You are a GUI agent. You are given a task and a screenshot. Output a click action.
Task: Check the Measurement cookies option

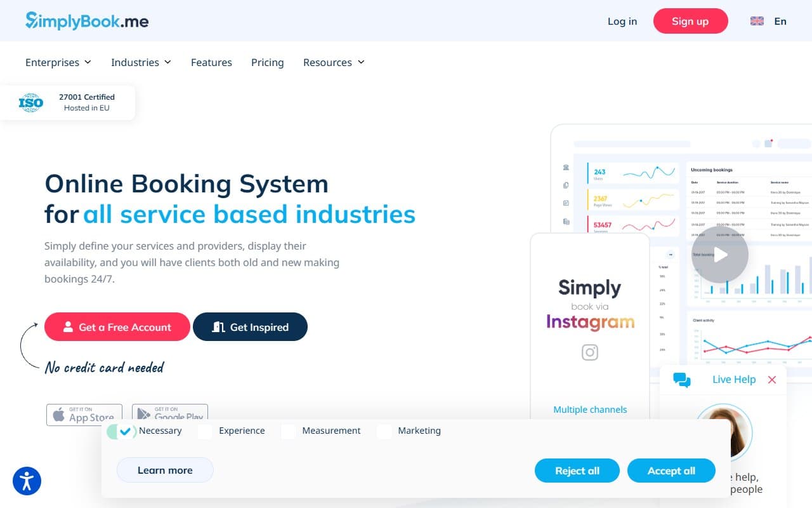point(289,431)
